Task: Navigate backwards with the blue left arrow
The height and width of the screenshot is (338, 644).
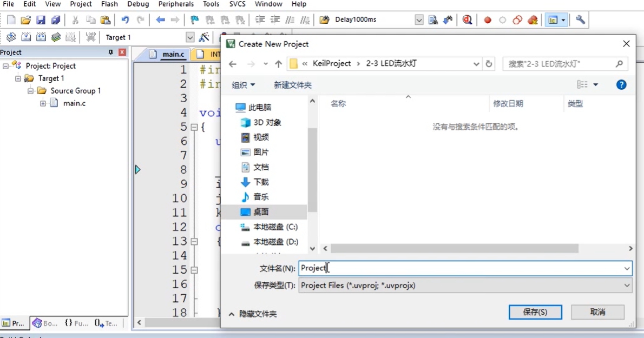Action: pos(160,19)
